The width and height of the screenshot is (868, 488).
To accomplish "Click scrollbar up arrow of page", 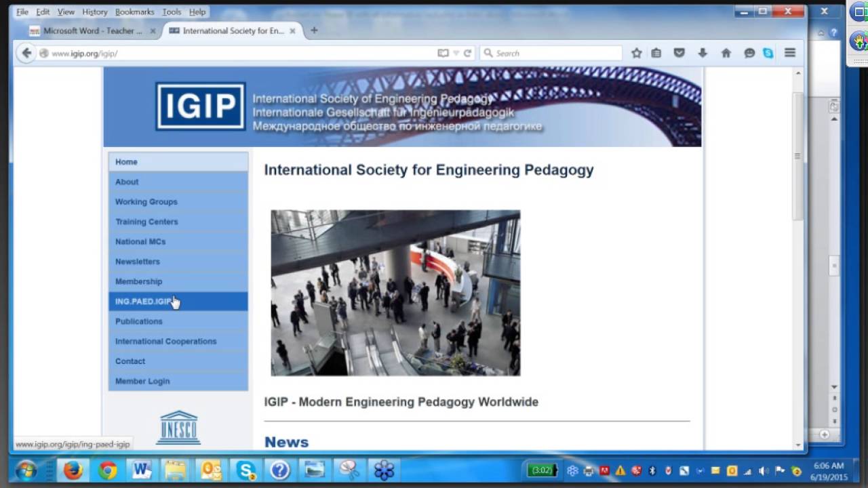I will 797,73.
